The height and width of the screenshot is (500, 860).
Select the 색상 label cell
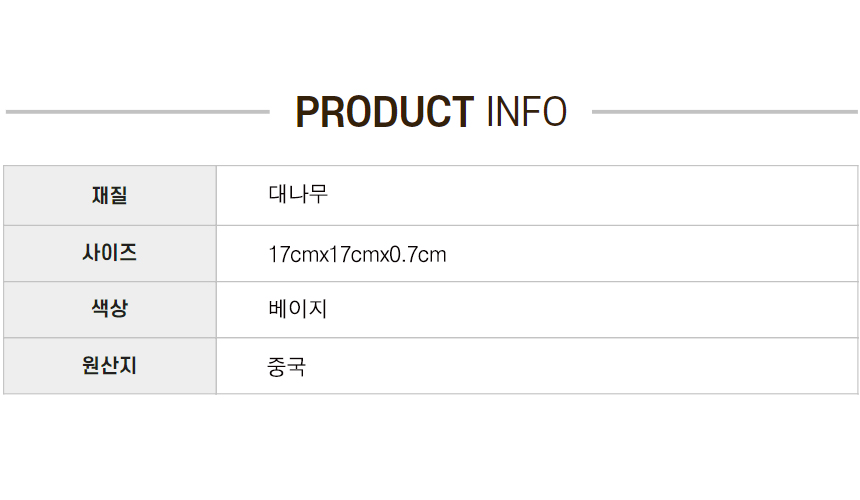click(x=110, y=309)
